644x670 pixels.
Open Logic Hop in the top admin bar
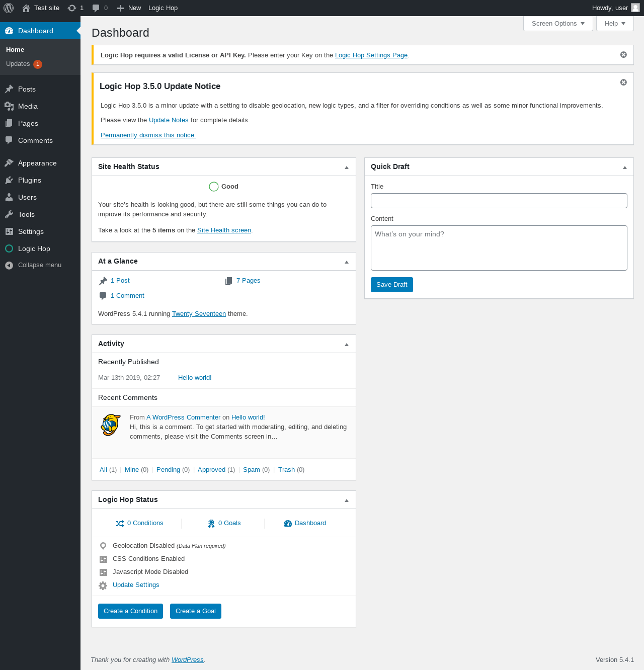(163, 8)
